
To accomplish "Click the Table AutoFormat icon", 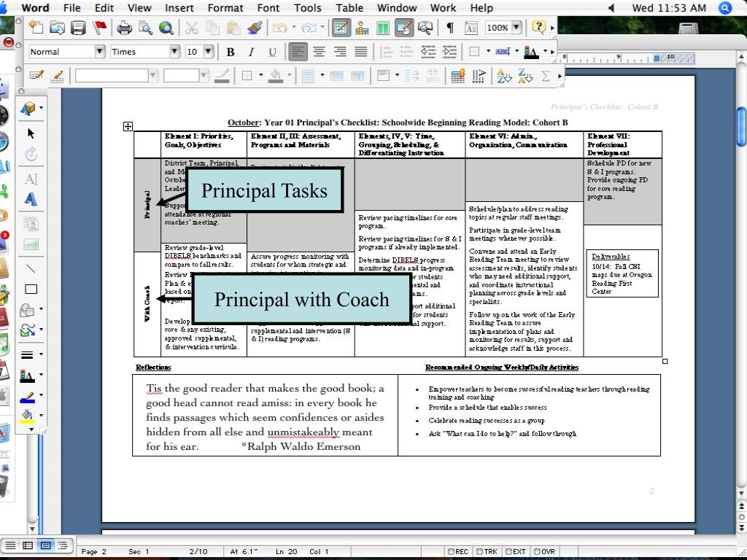I will (458, 76).
